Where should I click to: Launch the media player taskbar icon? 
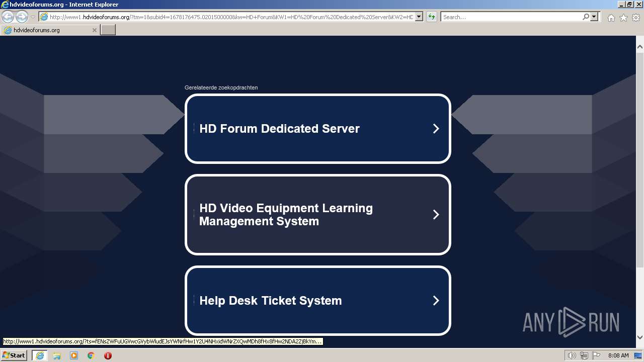pyautogui.click(x=74, y=355)
